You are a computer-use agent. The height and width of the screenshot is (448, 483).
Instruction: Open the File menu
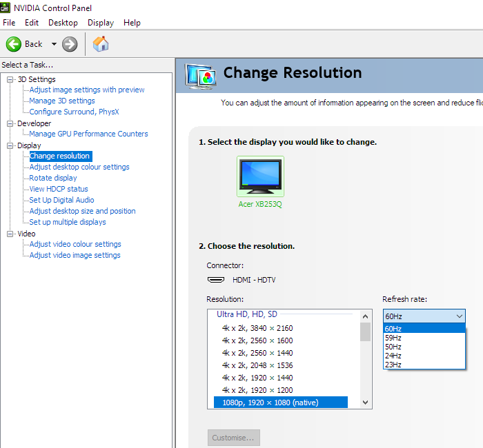(x=9, y=23)
